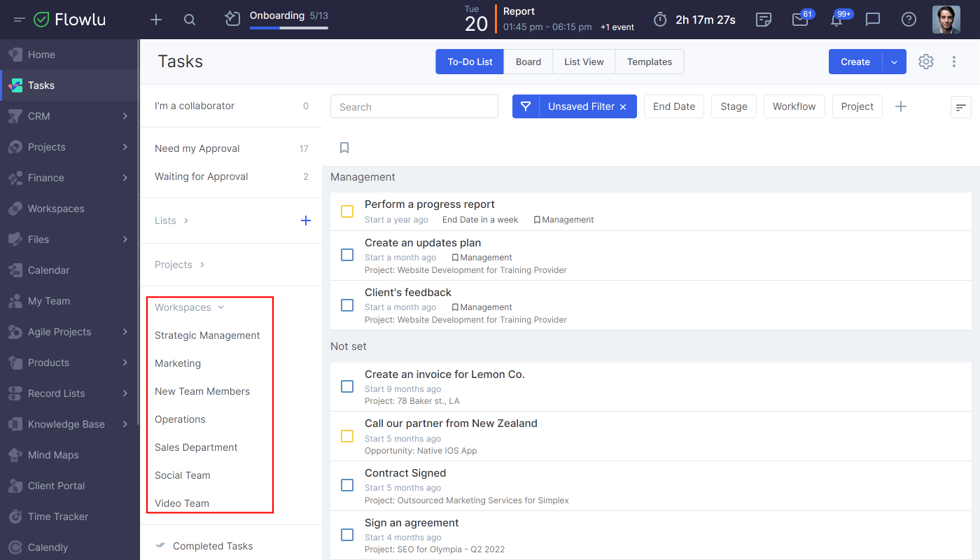Select Strategic Management workspace
This screenshot has width=980, height=560.
click(207, 335)
